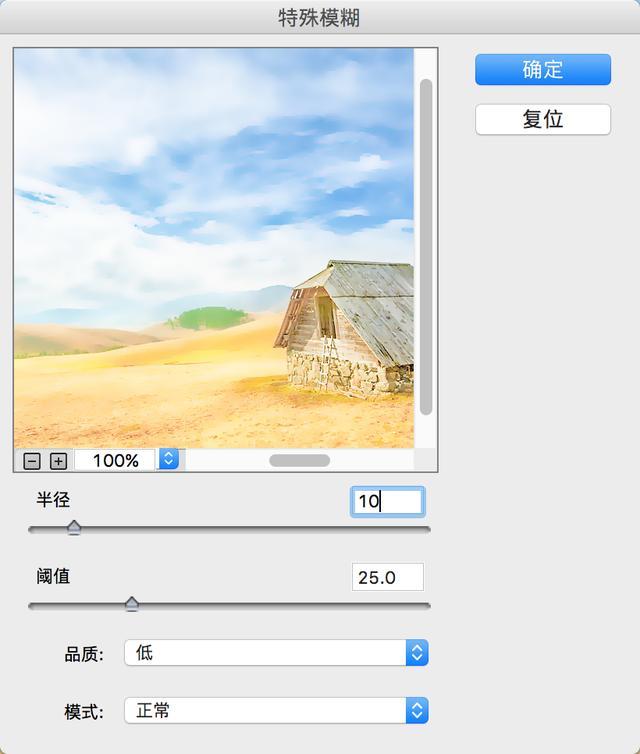Click the 模式 dropdown arrow icon

(x=417, y=710)
